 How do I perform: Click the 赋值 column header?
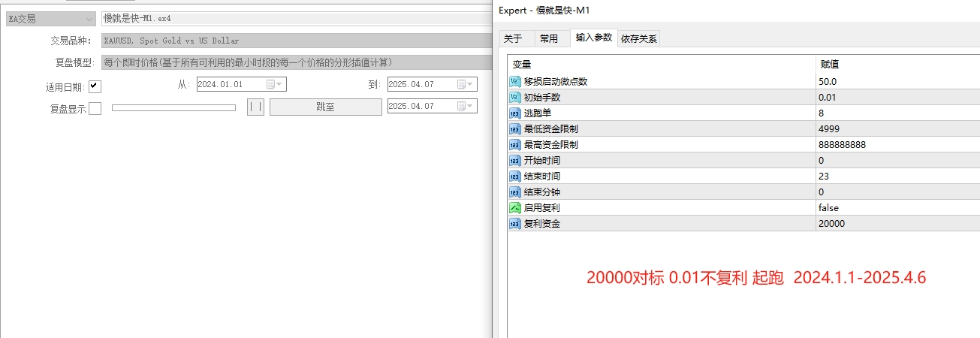click(x=898, y=65)
